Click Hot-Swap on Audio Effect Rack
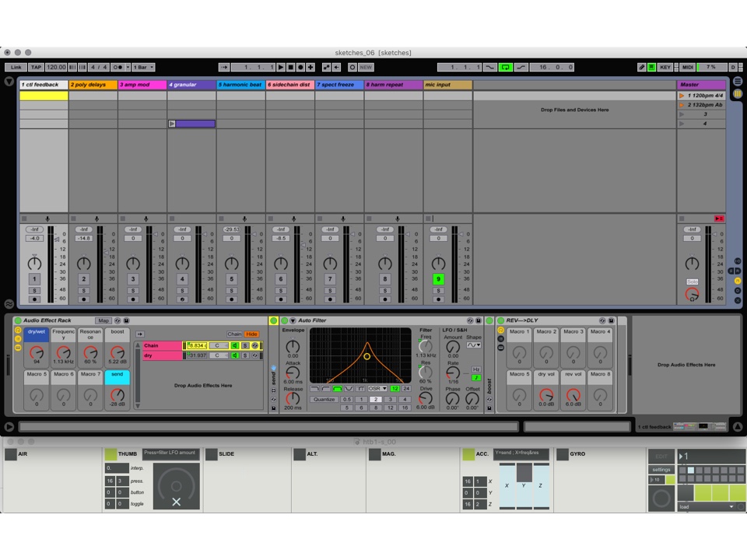The width and height of the screenshot is (747, 560). pos(117,320)
